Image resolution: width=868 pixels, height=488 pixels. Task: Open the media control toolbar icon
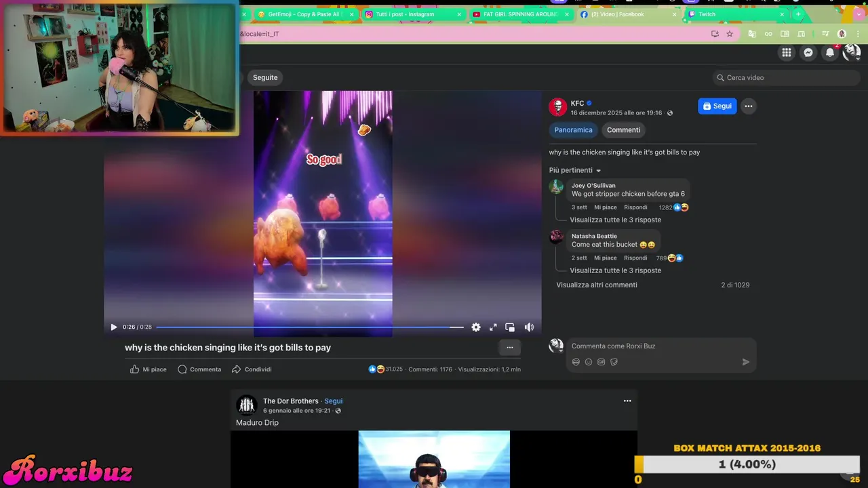point(825,34)
